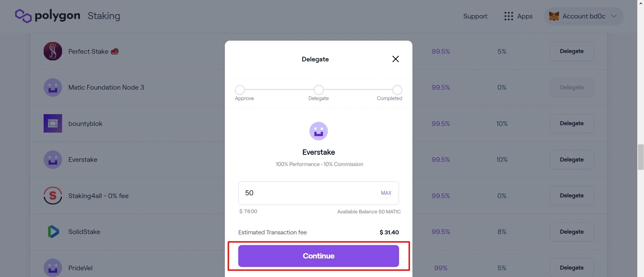Click the page vertical scrollbar thumb
The height and width of the screenshot is (277, 644).
(641, 157)
